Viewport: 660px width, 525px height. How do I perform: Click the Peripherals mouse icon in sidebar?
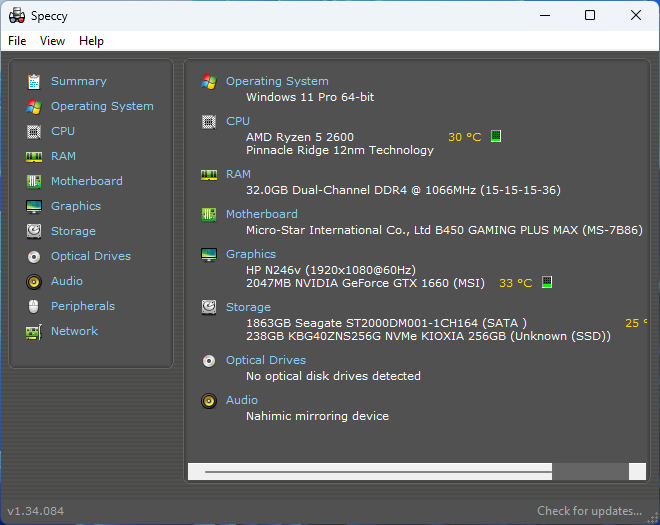pyautogui.click(x=34, y=306)
